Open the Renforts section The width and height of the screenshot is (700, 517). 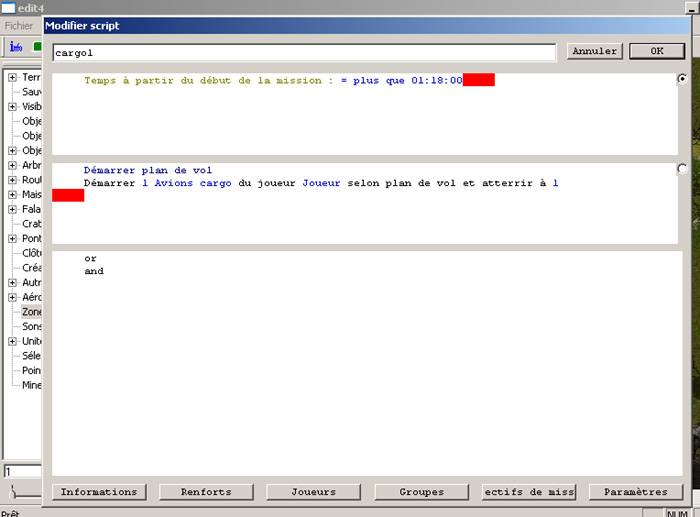[x=206, y=492]
